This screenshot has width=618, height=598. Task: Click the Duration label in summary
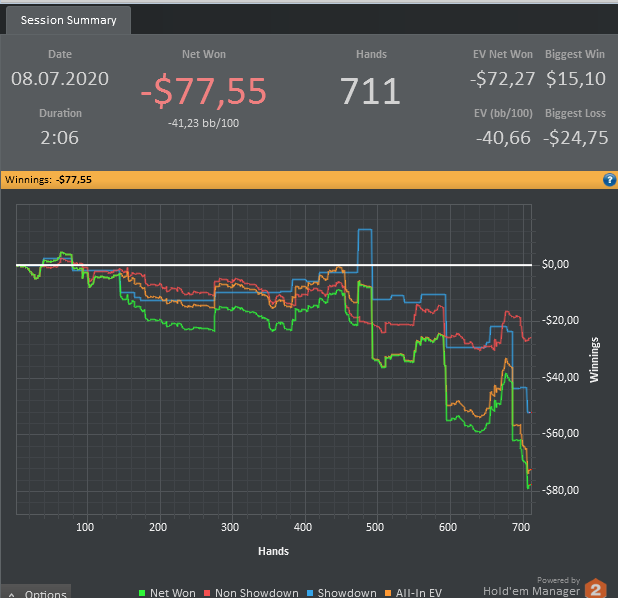tap(60, 113)
